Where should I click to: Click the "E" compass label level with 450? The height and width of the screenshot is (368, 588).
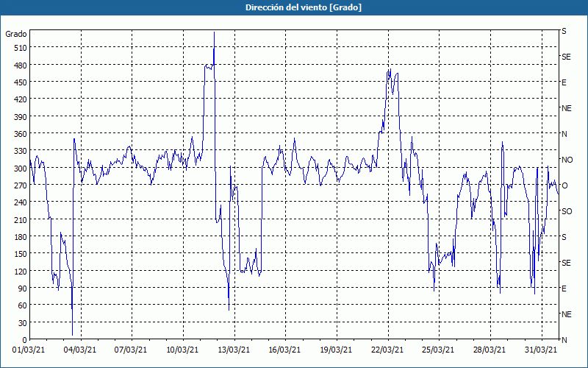click(x=564, y=82)
